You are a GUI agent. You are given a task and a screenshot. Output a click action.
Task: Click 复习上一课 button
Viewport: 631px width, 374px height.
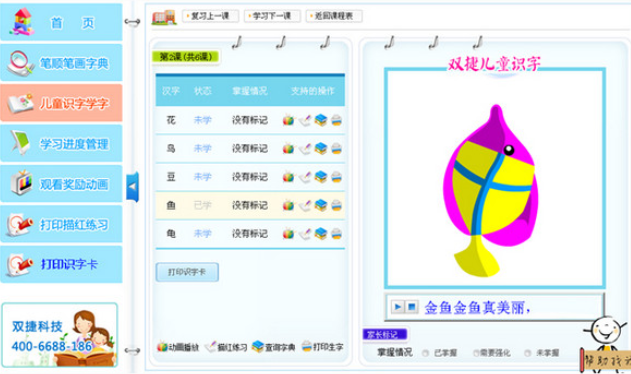210,16
